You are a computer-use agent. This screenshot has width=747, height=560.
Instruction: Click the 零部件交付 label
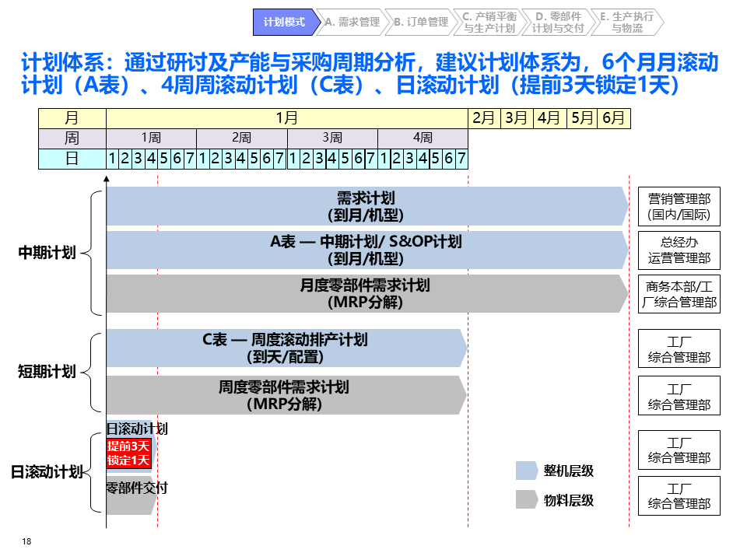pos(137,488)
